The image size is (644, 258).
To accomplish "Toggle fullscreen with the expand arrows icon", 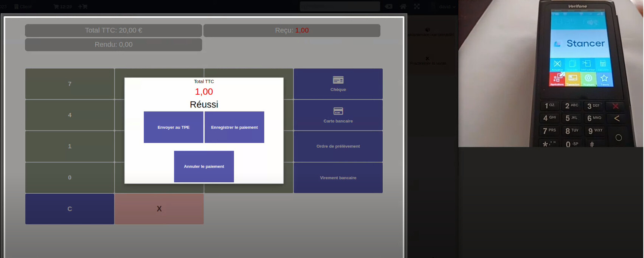I will [417, 6].
